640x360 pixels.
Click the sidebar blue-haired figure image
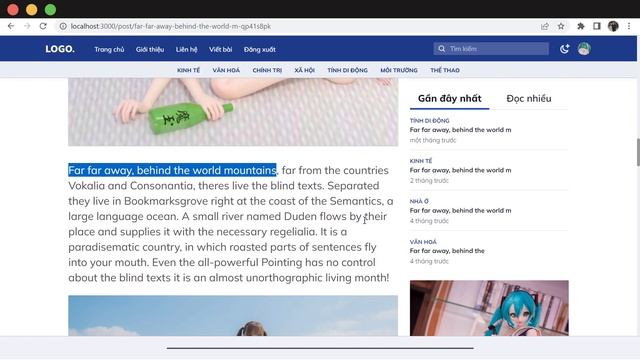pyautogui.click(x=489, y=308)
